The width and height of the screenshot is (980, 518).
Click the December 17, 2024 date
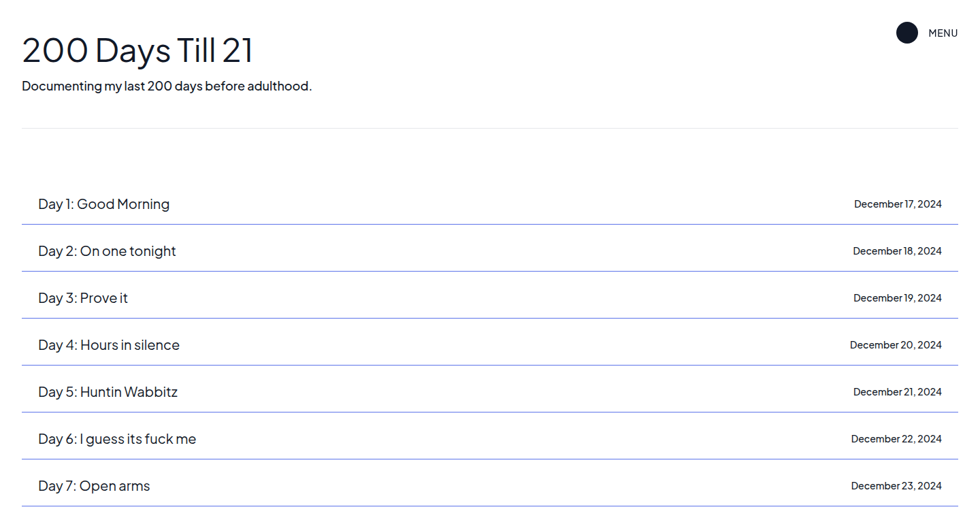click(x=898, y=204)
